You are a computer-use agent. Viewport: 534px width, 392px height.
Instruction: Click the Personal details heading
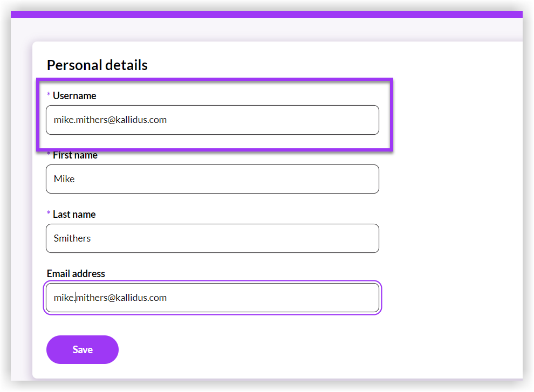click(x=97, y=65)
